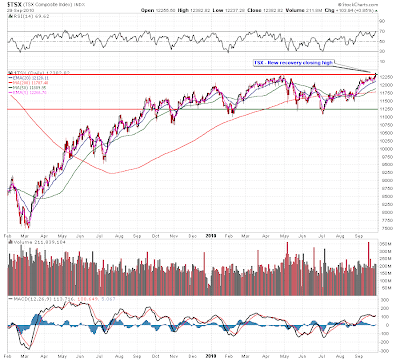400x360 pixels.
Task: Click 'Oct' on the bottom MACD time axis
Action: tap(155, 356)
